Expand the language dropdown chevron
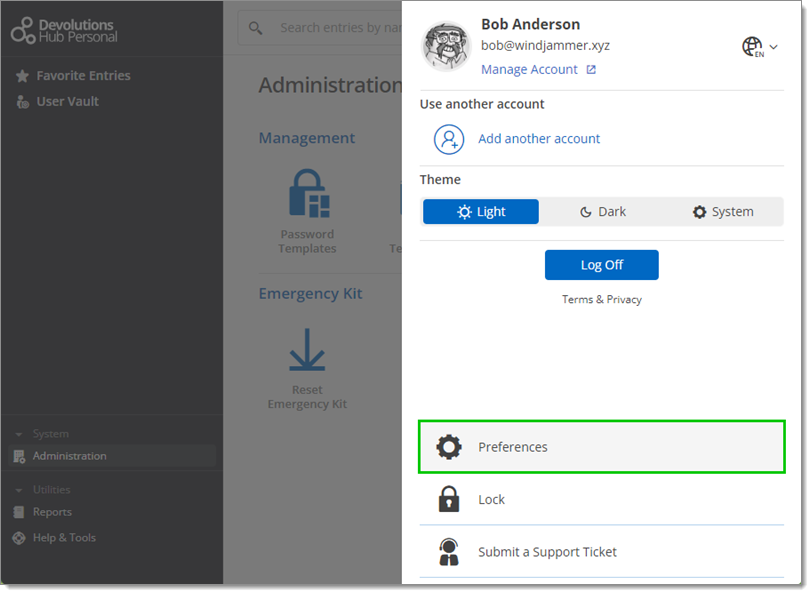 click(x=773, y=47)
